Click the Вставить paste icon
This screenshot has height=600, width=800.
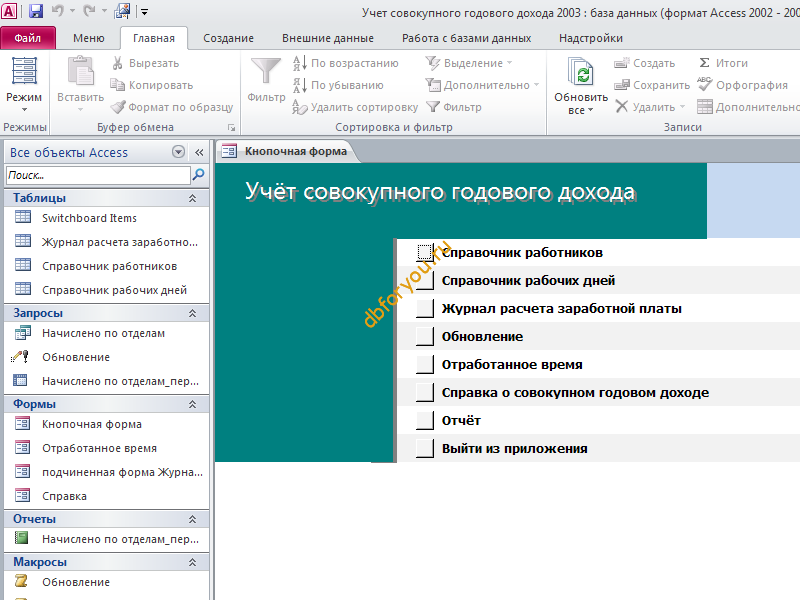tap(81, 71)
